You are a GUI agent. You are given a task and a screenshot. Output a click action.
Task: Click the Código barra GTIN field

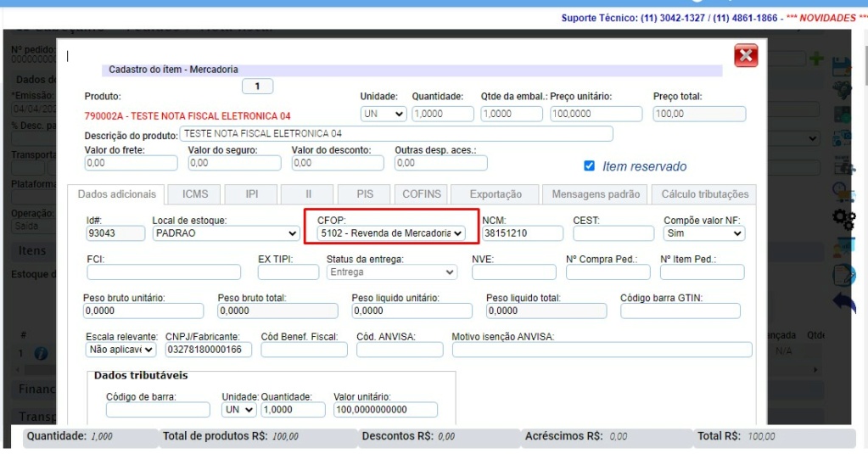(680, 311)
